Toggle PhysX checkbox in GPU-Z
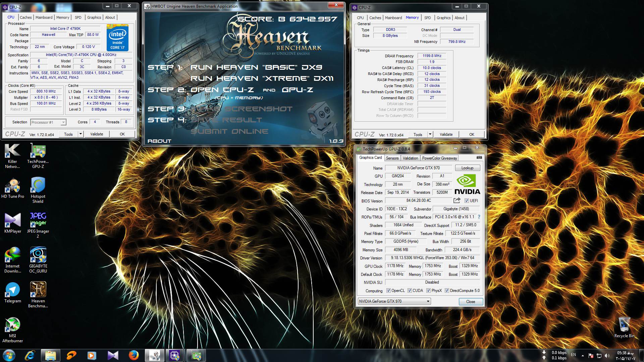 pyautogui.click(x=428, y=291)
